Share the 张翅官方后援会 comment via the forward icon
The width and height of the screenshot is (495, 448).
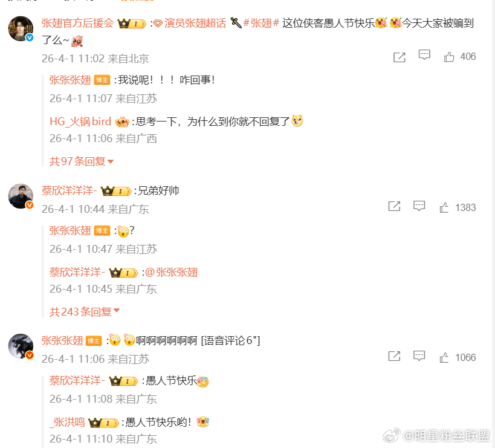(400, 57)
